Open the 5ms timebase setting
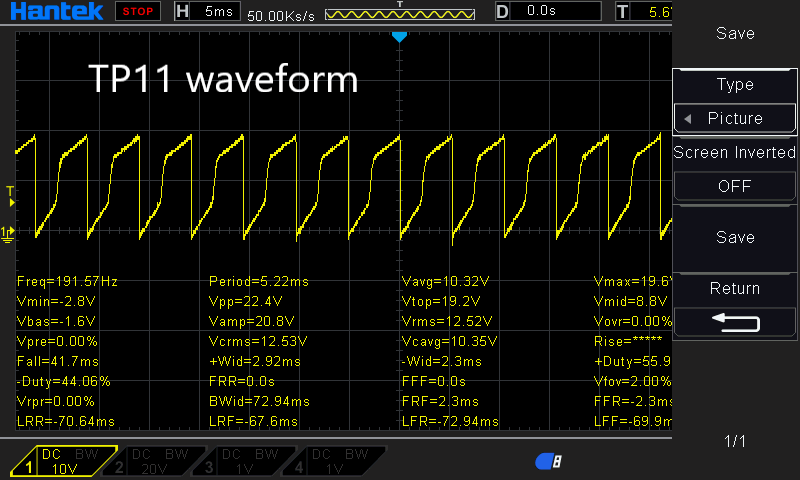This screenshot has width=800, height=480. [x=218, y=11]
